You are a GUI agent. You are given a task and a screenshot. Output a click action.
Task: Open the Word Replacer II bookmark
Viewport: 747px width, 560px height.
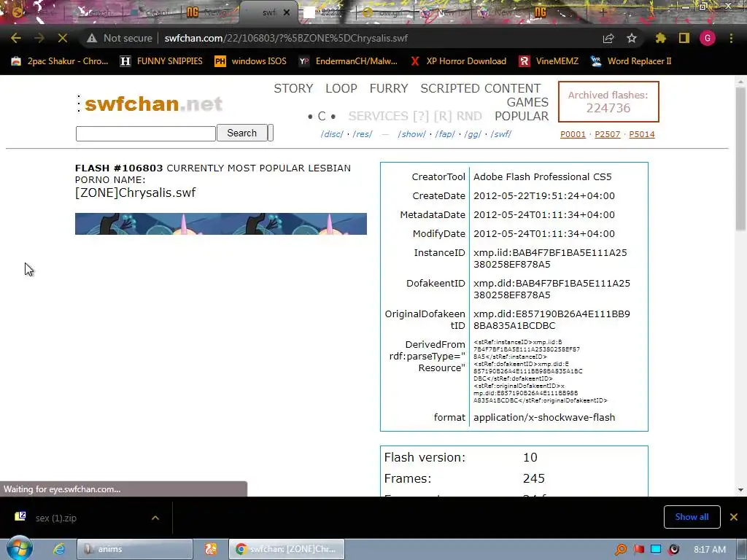pos(631,61)
